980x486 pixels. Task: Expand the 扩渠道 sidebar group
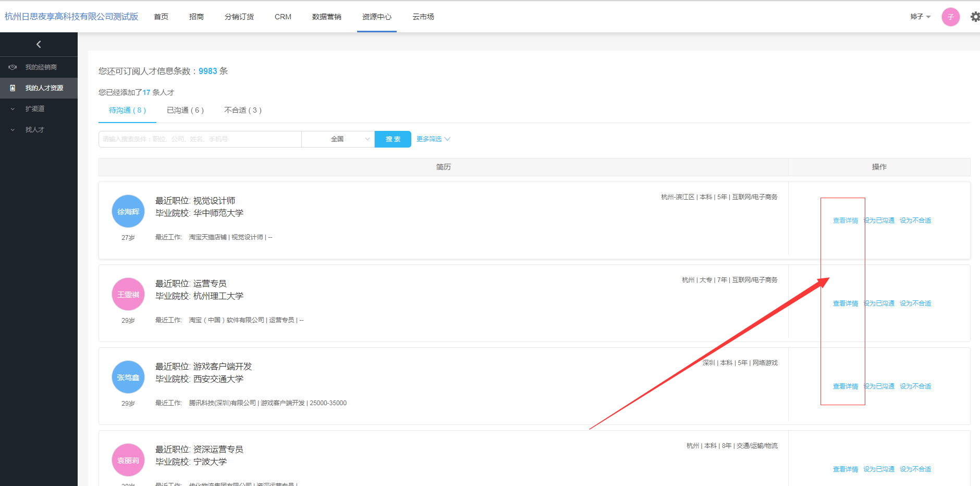tap(35, 109)
